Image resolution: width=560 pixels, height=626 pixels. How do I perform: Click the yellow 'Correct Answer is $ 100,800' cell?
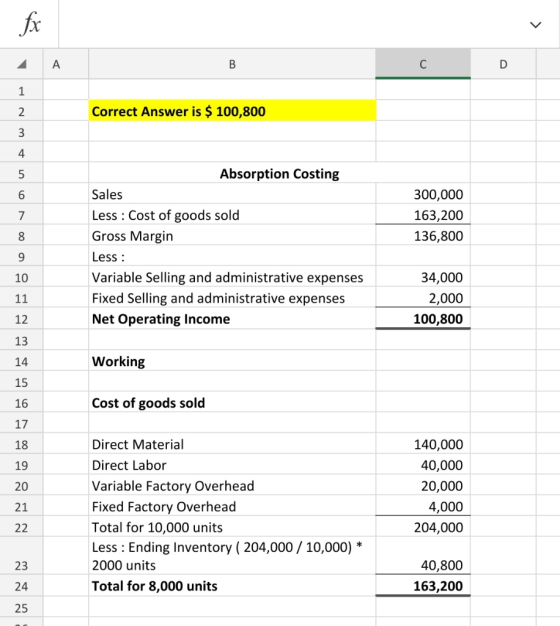pyautogui.click(x=232, y=111)
